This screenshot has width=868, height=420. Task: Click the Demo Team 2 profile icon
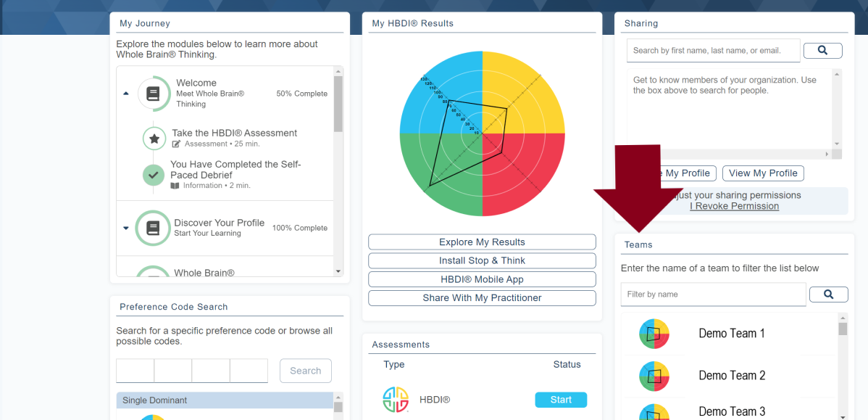(x=654, y=376)
